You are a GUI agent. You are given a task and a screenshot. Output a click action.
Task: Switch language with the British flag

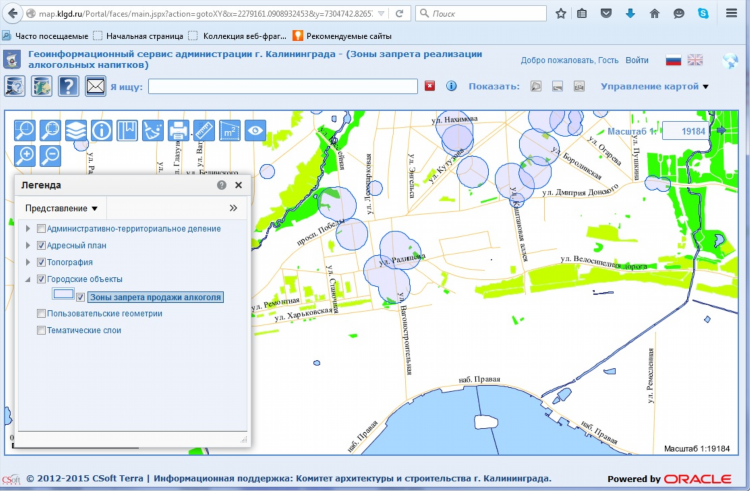coord(695,60)
